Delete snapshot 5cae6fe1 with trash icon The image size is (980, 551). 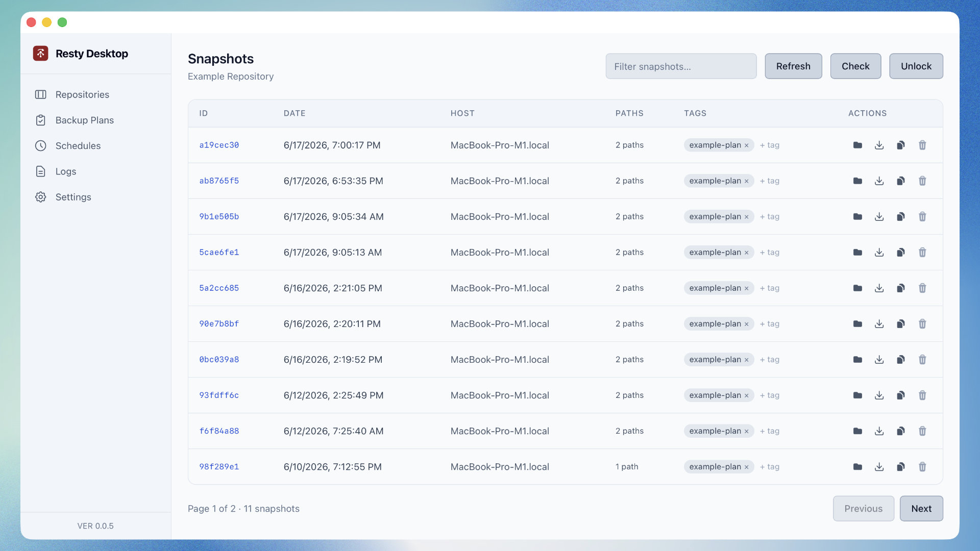(922, 252)
